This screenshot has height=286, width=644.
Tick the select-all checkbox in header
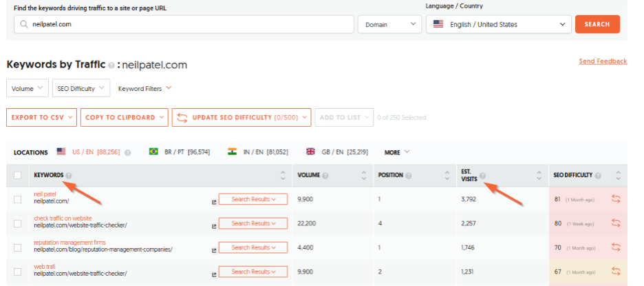coord(18,175)
